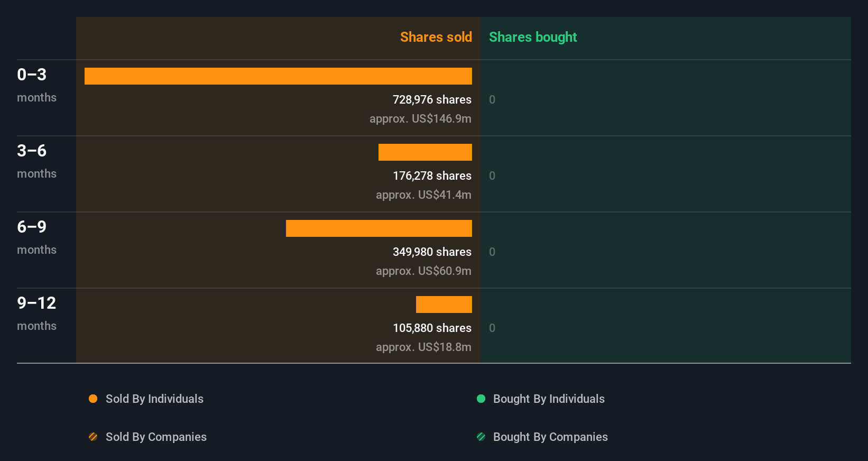Toggle the Sold By Individuals legend label

(x=154, y=399)
